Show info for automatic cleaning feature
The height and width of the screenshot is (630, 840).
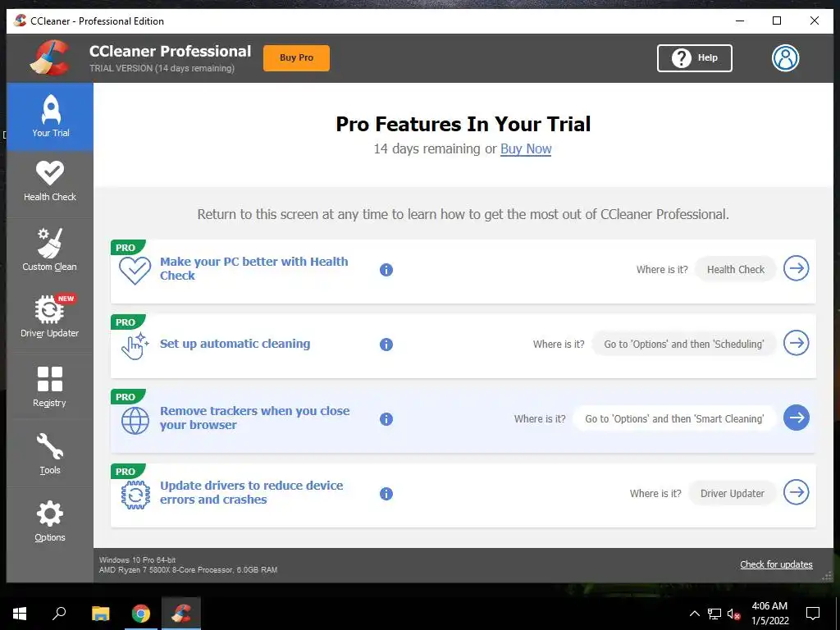click(x=386, y=344)
